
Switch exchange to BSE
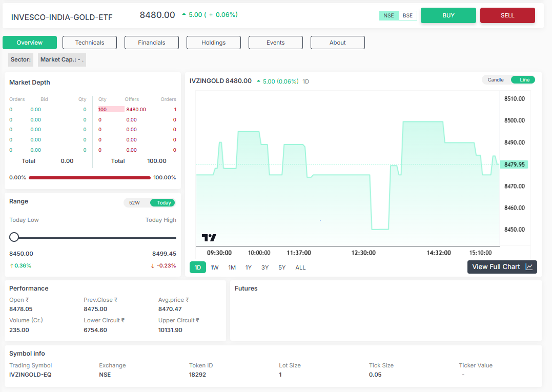pyautogui.click(x=407, y=15)
